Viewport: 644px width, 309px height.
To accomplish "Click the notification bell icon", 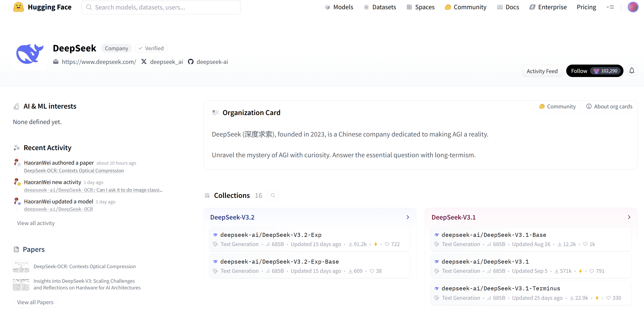I will point(632,71).
